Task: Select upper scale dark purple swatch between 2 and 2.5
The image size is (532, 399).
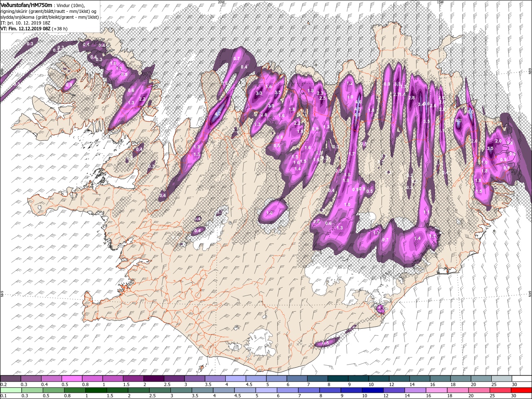Action: coord(154,378)
